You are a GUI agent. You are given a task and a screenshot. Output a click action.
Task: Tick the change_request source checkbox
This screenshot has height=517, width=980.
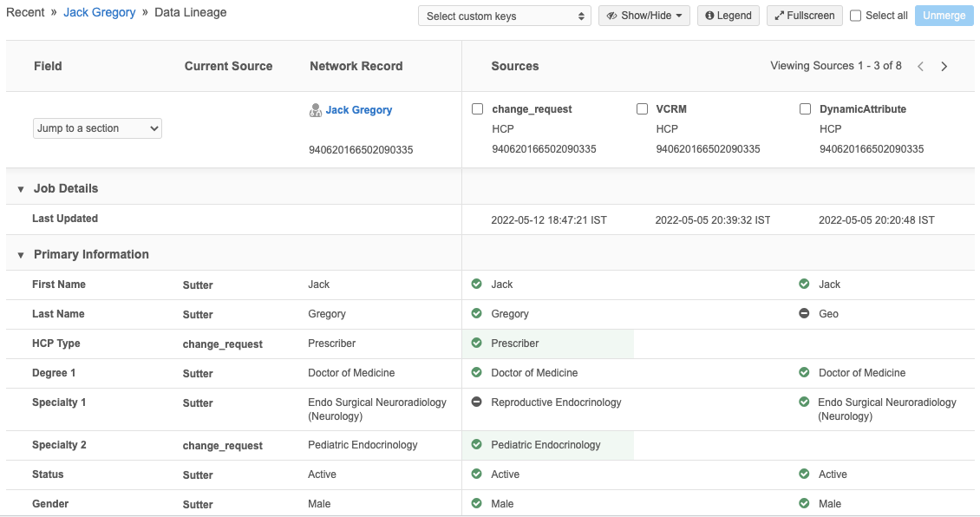[478, 109]
